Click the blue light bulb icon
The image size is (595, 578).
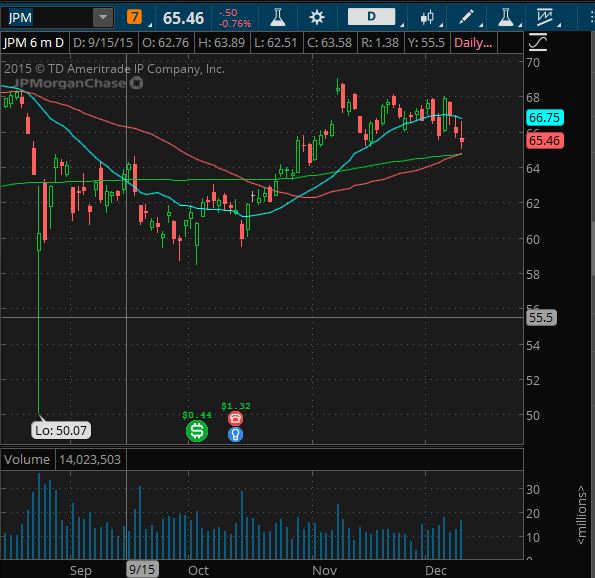tap(235, 434)
